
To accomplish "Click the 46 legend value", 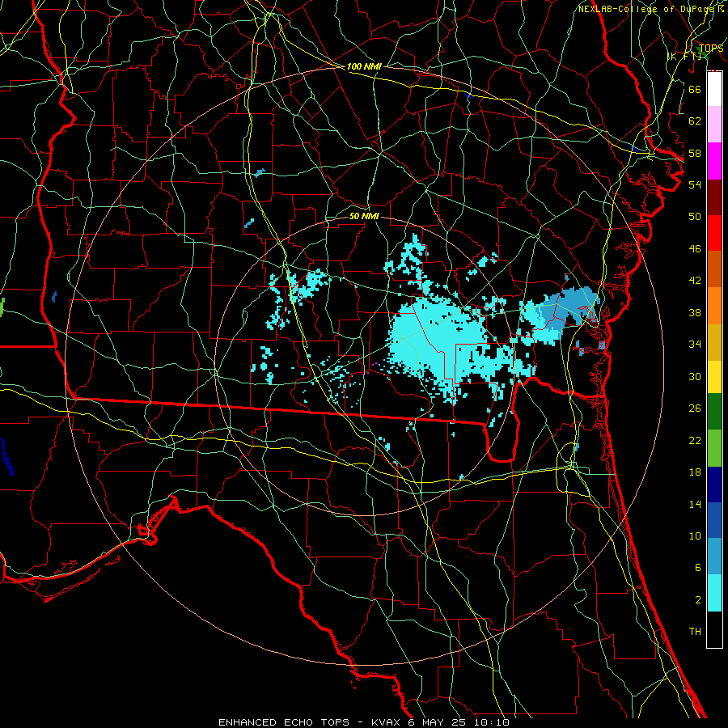I will coord(695,249).
